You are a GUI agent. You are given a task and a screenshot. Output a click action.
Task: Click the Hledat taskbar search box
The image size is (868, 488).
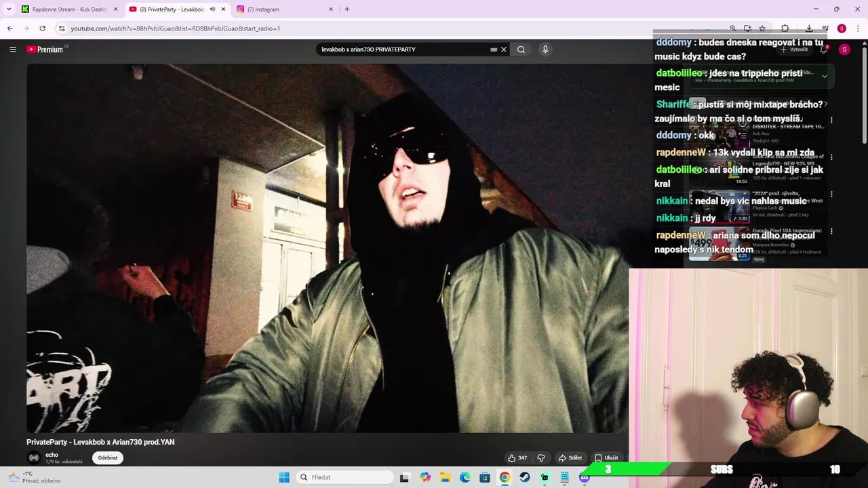[x=344, y=477]
